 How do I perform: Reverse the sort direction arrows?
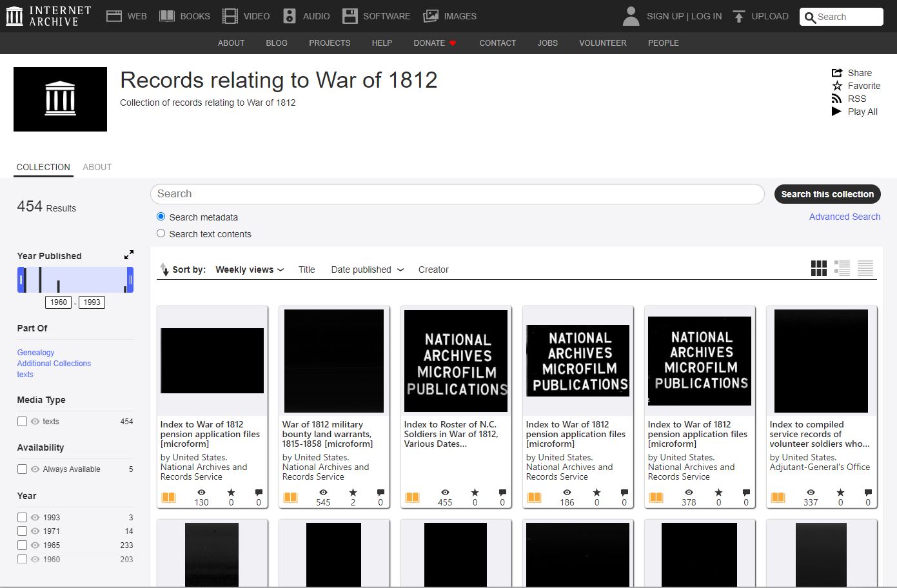(x=164, y=269)
